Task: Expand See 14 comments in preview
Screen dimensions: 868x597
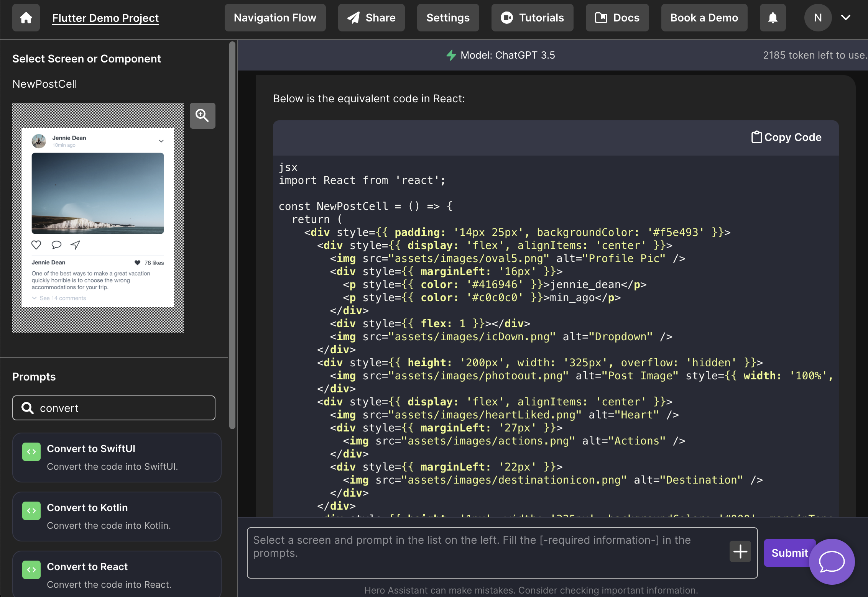Action: [59, 298]
